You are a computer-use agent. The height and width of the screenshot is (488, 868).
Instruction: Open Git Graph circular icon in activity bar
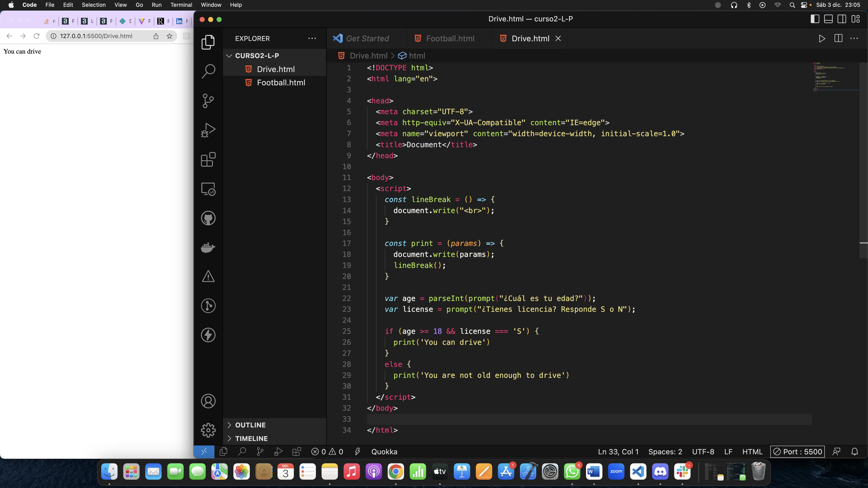(208, 306)
